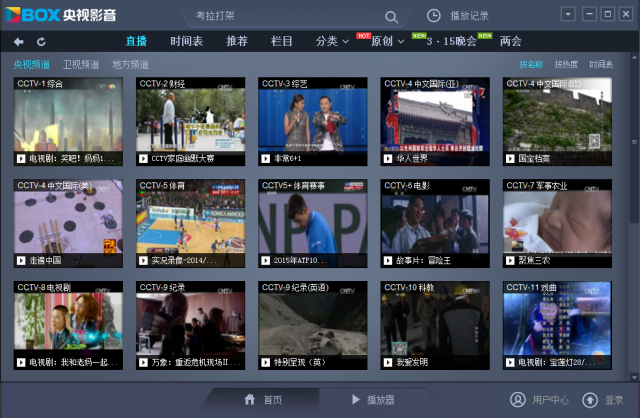
Task: Open the CCTV-4 中文国际(欧) thumbnail
Action: pyautogui.click(x=557, y=121)
